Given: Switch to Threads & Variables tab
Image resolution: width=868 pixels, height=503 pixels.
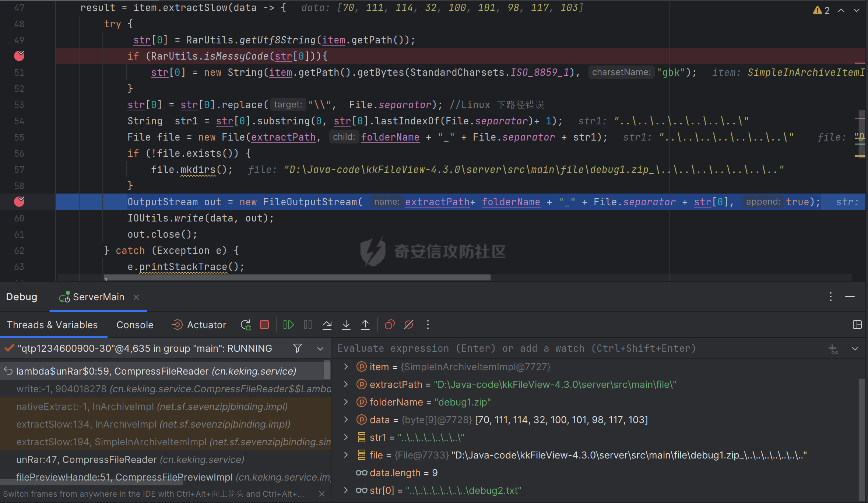Looking at the screenshot, I should 52,325.
